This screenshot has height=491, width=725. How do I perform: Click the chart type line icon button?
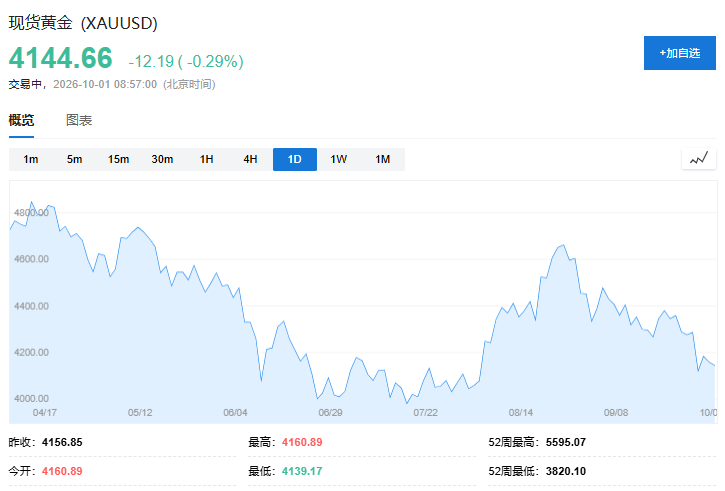(699, 159)
